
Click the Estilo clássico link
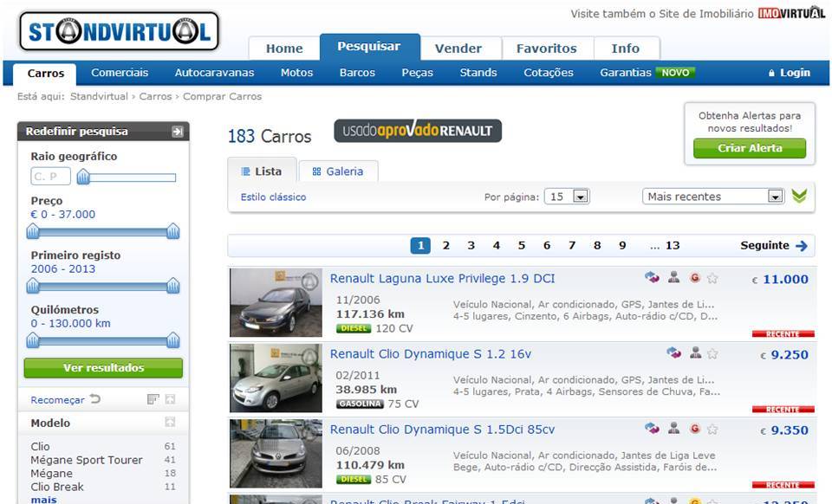(273, 197)
